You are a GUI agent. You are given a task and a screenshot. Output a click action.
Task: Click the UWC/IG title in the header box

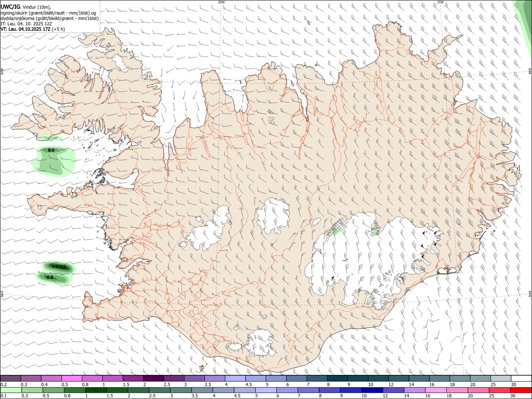coord(10,7)
